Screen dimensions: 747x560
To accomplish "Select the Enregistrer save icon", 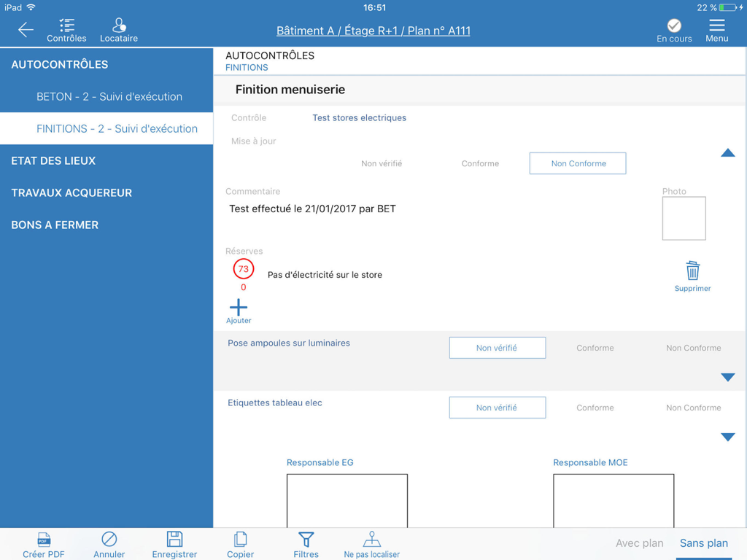I will (174, 540).
